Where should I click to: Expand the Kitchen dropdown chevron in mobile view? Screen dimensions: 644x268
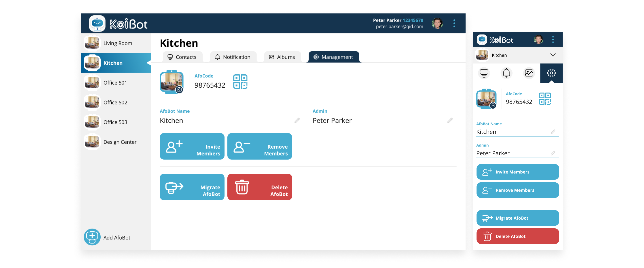click(x=553, y=55)
